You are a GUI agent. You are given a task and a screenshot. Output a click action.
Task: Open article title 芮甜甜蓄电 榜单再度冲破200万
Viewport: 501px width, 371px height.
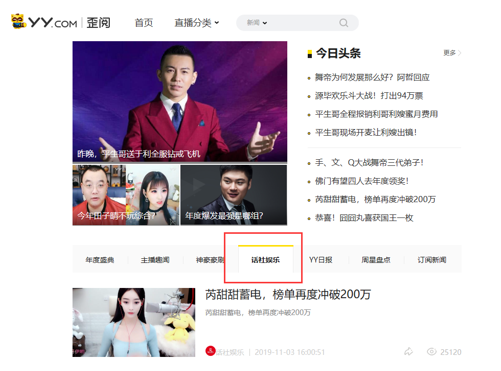click(288, 295)
